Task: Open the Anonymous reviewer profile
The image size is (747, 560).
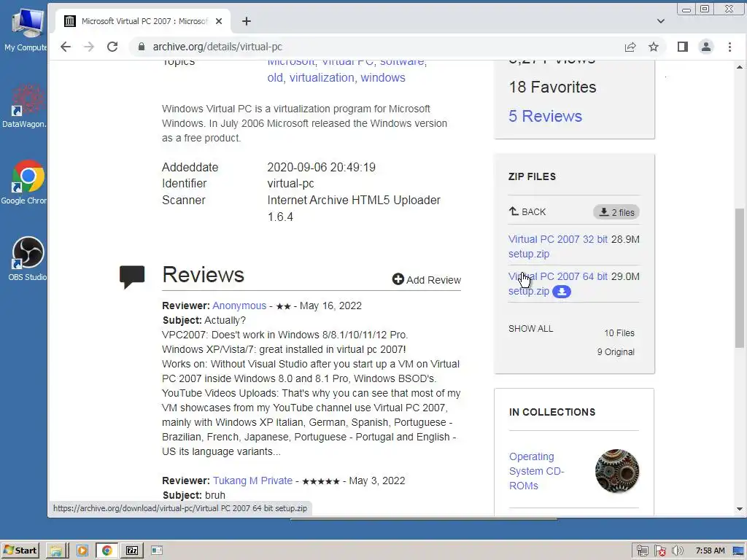Action: pyautogui.click(x=239, y=306)
